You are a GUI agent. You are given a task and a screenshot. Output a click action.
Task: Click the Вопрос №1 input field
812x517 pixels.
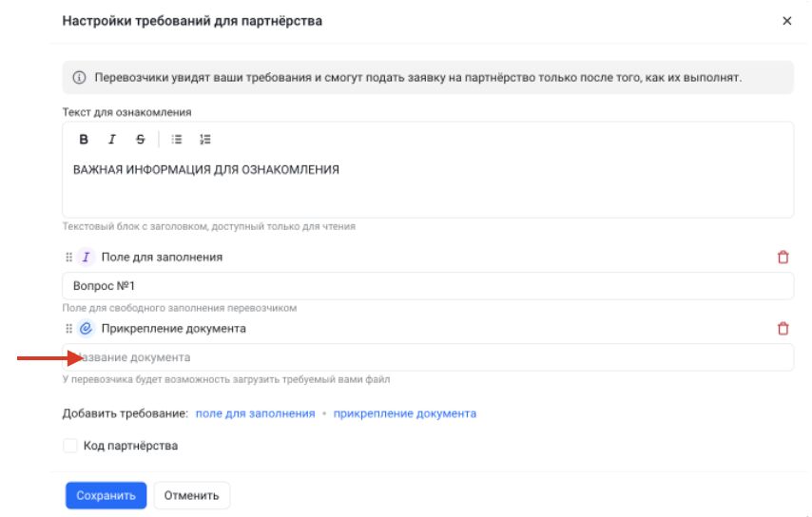(428, 286)
